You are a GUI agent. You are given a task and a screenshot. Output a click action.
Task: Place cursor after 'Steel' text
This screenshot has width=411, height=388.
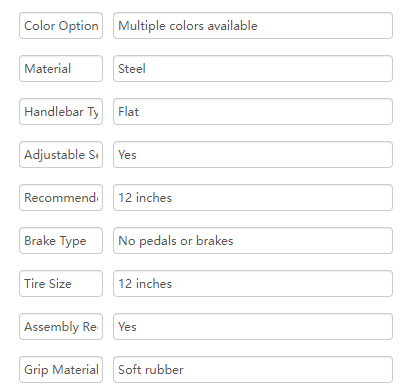[x=146, y=69]
